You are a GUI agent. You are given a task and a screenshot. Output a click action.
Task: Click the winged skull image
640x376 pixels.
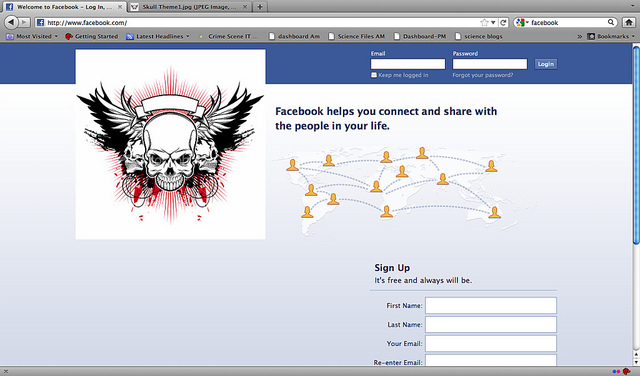[171, 145]
